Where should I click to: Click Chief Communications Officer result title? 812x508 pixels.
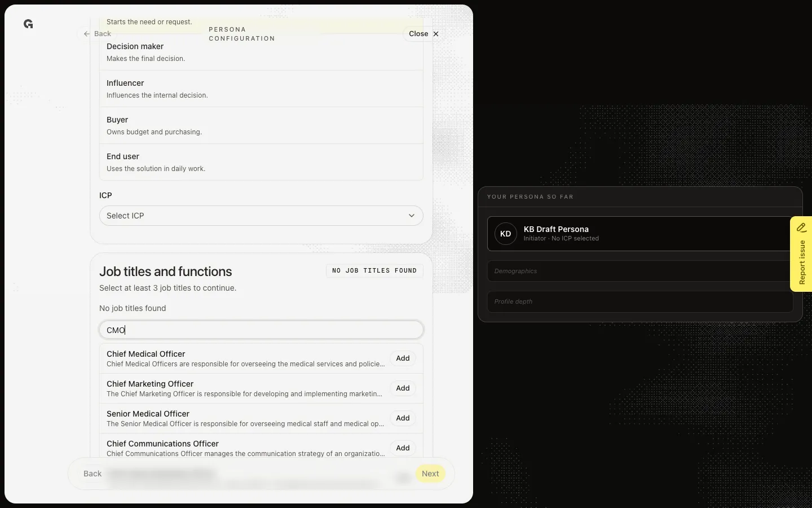pos(162,444)
